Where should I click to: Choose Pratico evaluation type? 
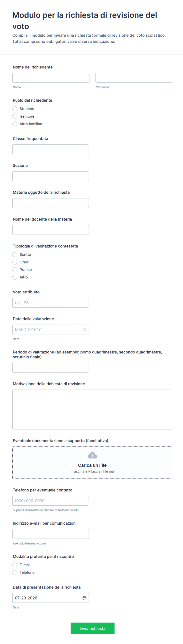pos(15,269)
